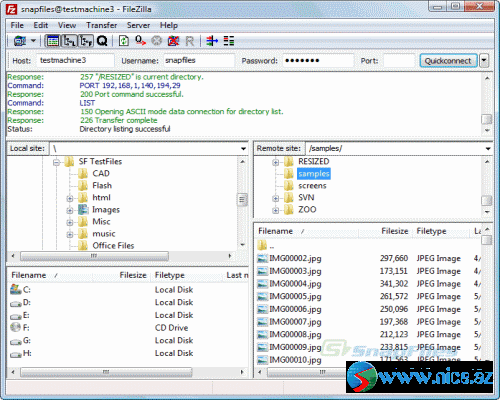Click the Host input field
500x400 pixels.
(75, 61)
